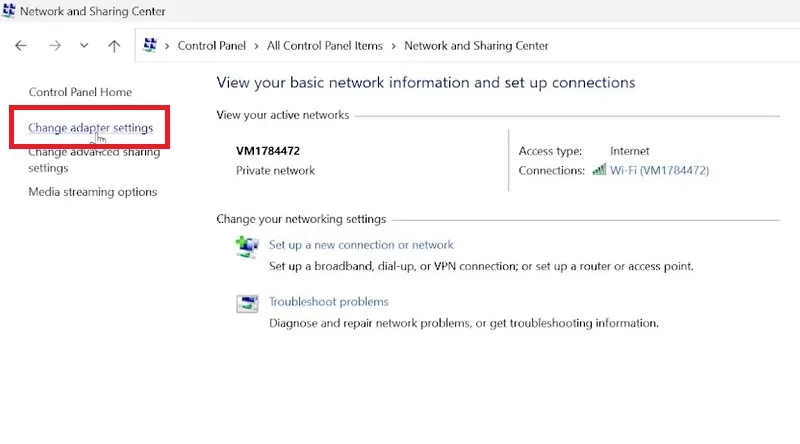
Task: Click the Control Panel icon in address bar
Action: click(150, 45)
